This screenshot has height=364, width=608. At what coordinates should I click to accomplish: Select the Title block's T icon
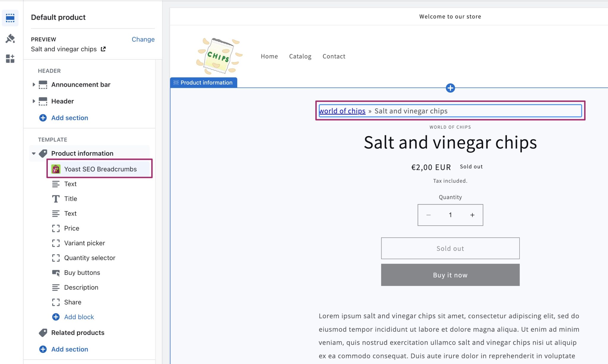click(56, 199)
